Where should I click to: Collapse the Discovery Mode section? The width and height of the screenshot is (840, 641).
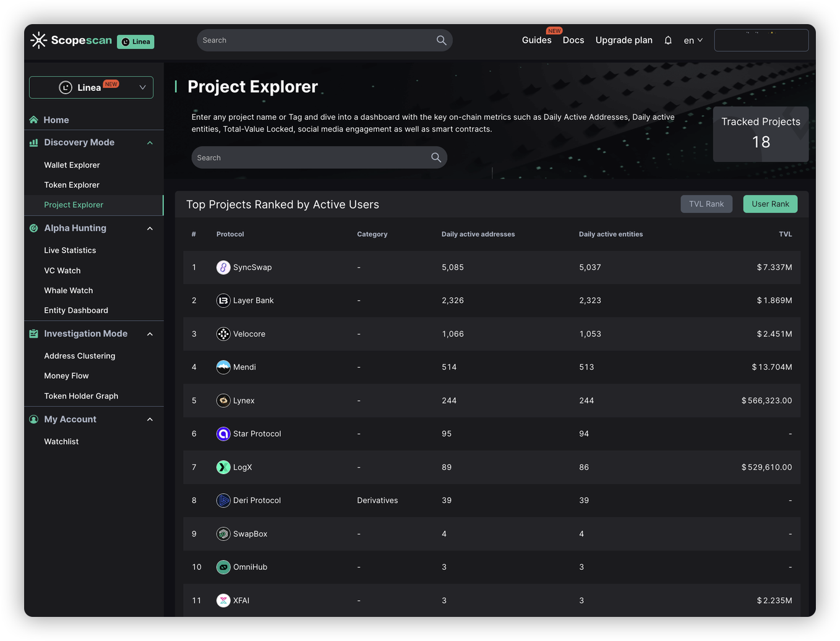click(x=150, y=143)
